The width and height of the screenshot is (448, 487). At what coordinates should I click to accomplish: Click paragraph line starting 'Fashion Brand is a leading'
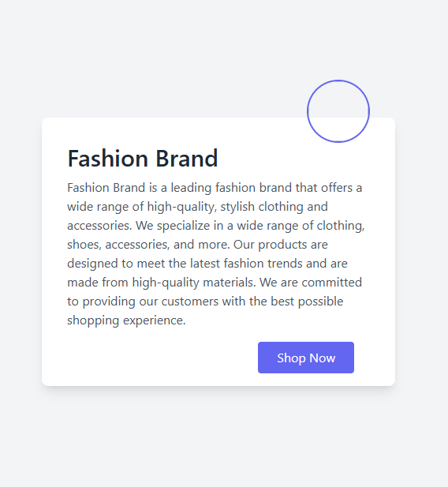pos(215,188)
